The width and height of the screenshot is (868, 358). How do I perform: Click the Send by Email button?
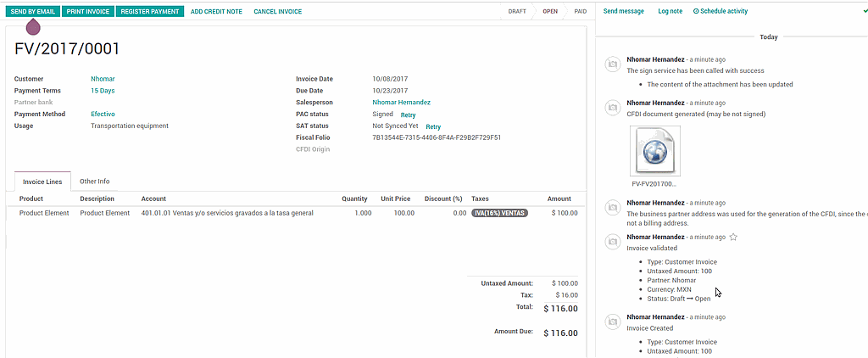pyautogui.click(x=31, y=12)
